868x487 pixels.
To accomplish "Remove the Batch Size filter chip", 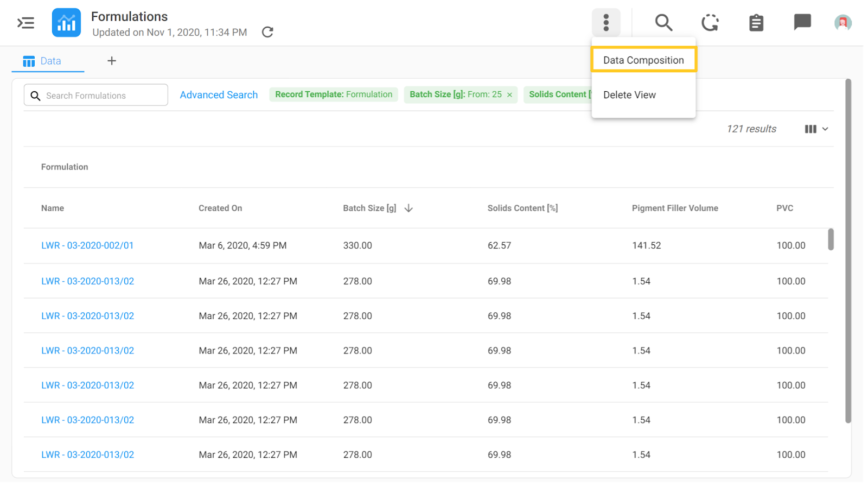I will (509, 95).
